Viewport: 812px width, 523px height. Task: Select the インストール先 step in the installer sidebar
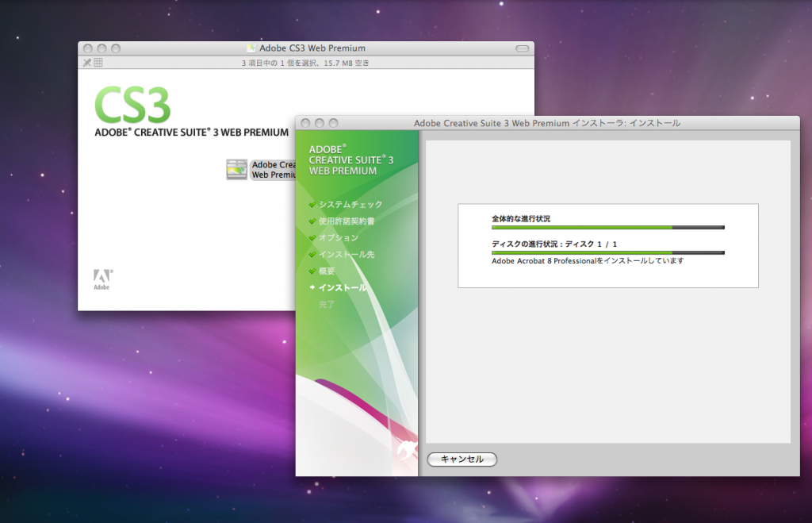coord(347,255)
